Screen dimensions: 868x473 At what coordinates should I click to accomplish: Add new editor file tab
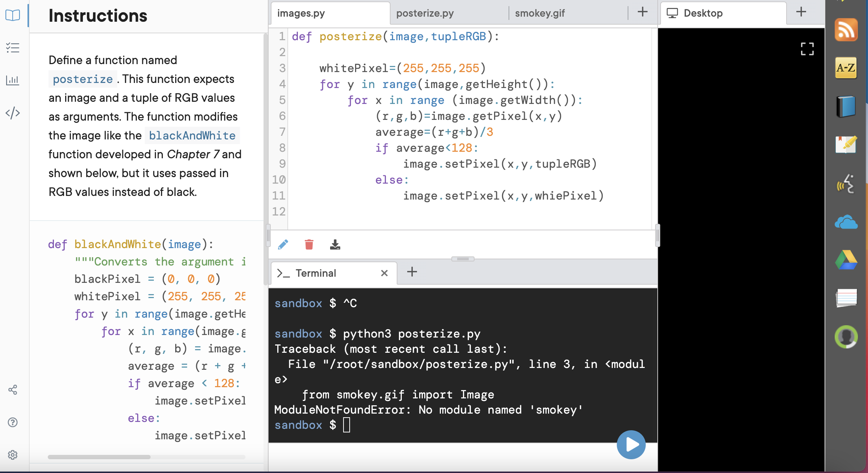pos(642,12)
